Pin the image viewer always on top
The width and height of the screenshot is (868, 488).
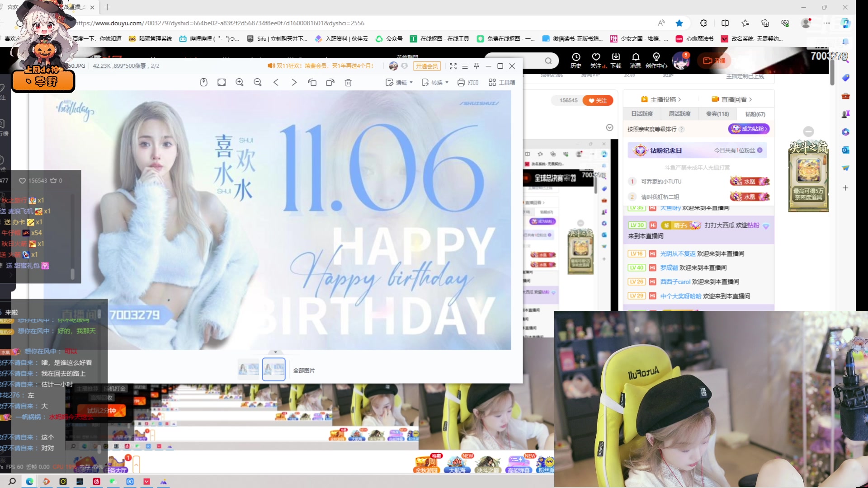(x=476, y=66)
